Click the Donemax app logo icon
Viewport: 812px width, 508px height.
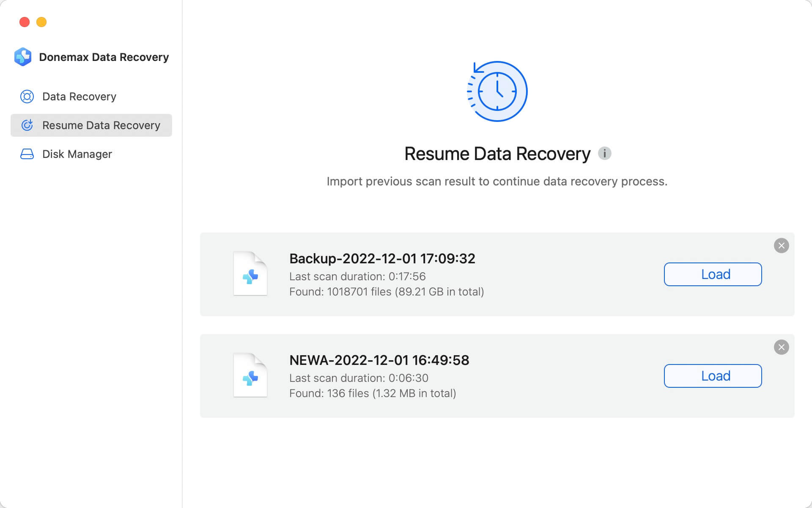[x=23, y=57]
